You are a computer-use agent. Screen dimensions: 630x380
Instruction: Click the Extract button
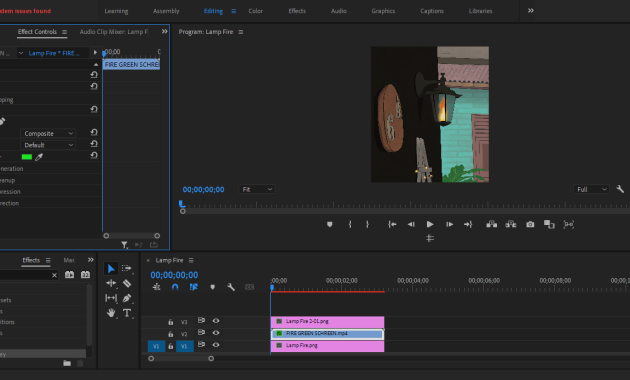(511, 224)
